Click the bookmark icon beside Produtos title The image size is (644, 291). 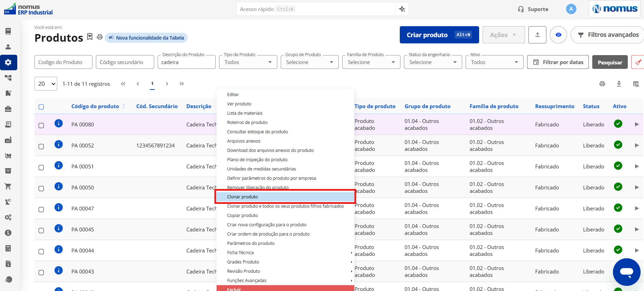coord(90,37)
